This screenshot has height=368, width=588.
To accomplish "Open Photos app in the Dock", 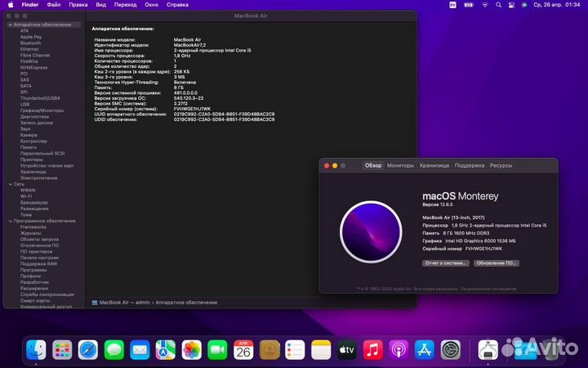I will [192, 350].
